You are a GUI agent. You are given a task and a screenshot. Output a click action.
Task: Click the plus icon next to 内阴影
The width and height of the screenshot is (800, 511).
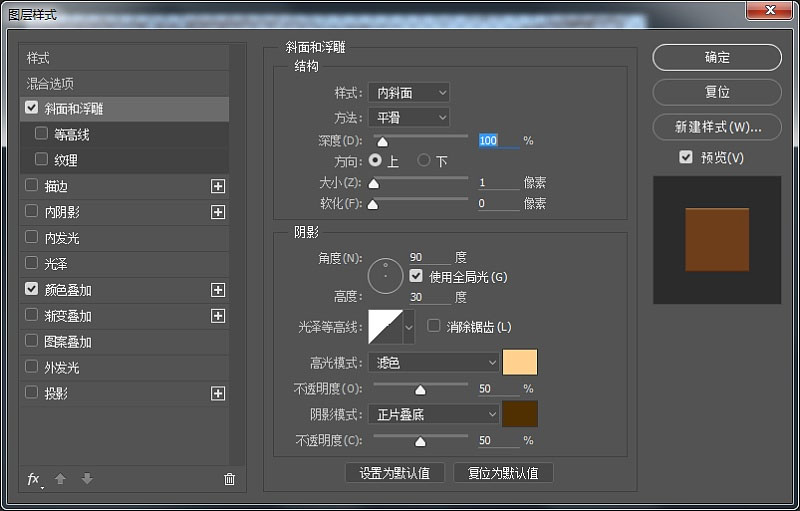tap(218, 212)
